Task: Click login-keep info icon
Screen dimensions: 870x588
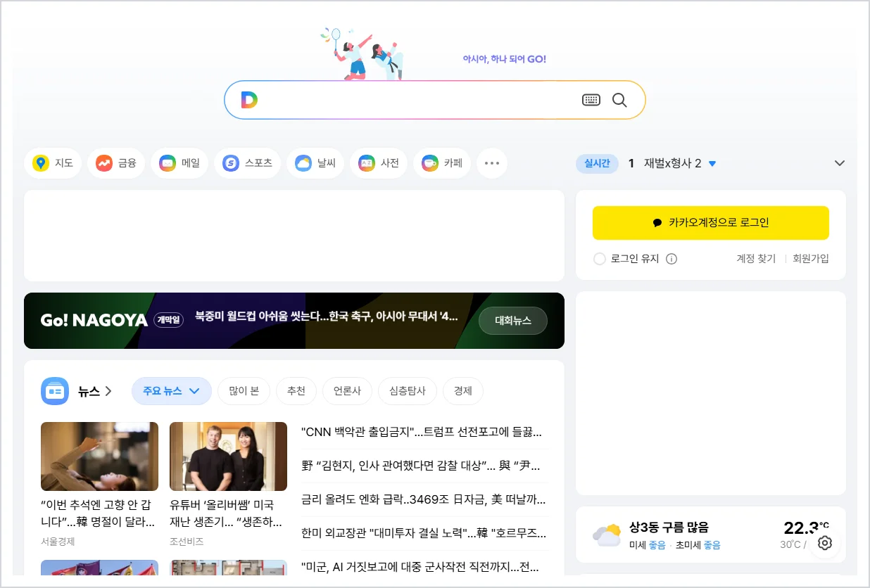Action: point(672,259)
